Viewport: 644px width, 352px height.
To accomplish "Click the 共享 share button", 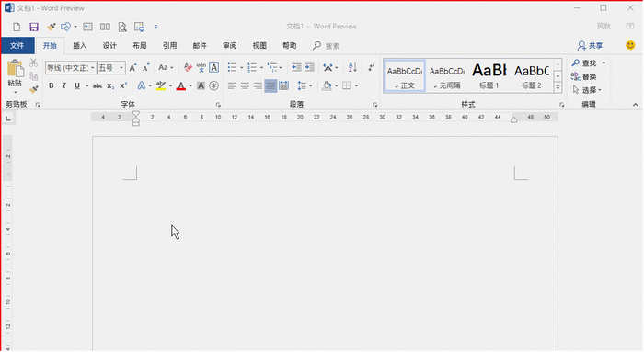I will 591,46.
